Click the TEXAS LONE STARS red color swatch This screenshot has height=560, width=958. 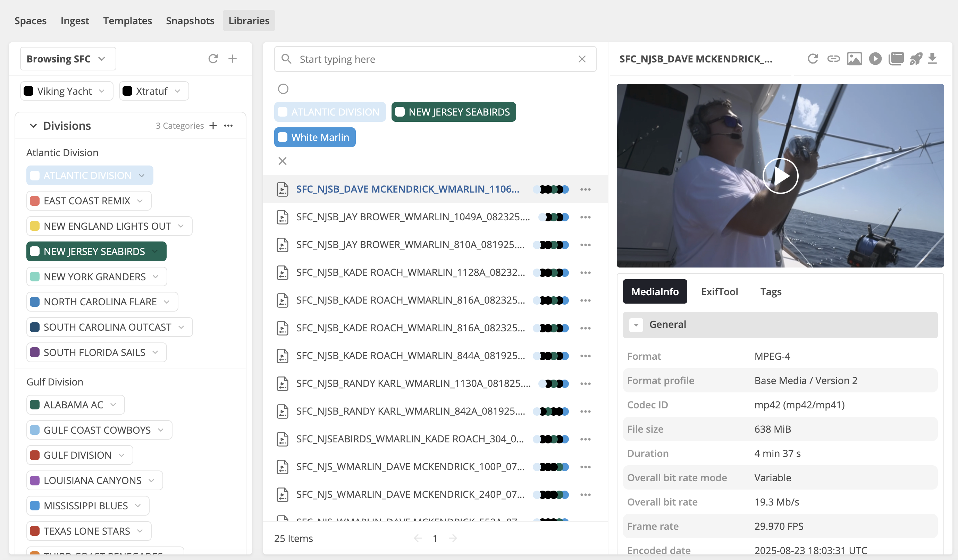coord(35,531)
